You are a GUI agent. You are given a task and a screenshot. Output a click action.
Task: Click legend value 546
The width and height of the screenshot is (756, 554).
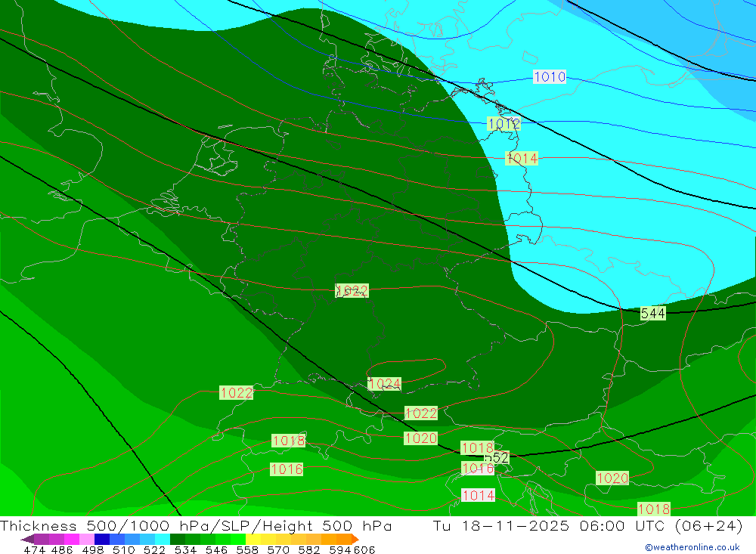tap(216, 549)
